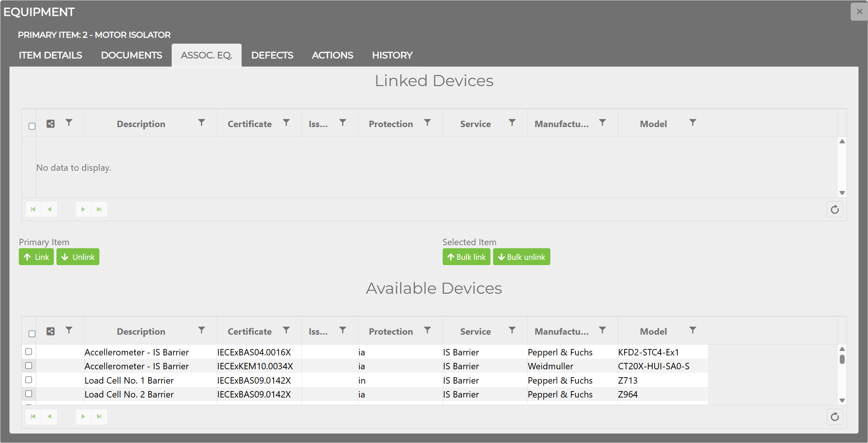The image size is (868, 443).
Task: Click the share icon in Linked Devices header
Action: click(x=50, y=124)
